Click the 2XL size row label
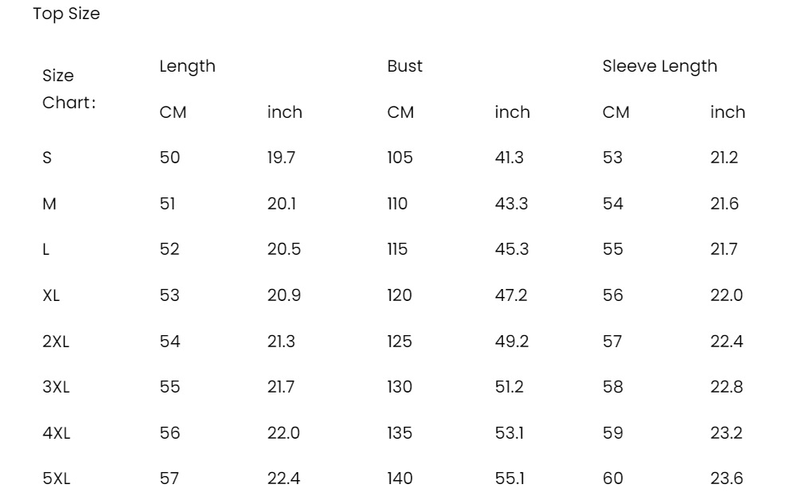 [x=56, y=342]
